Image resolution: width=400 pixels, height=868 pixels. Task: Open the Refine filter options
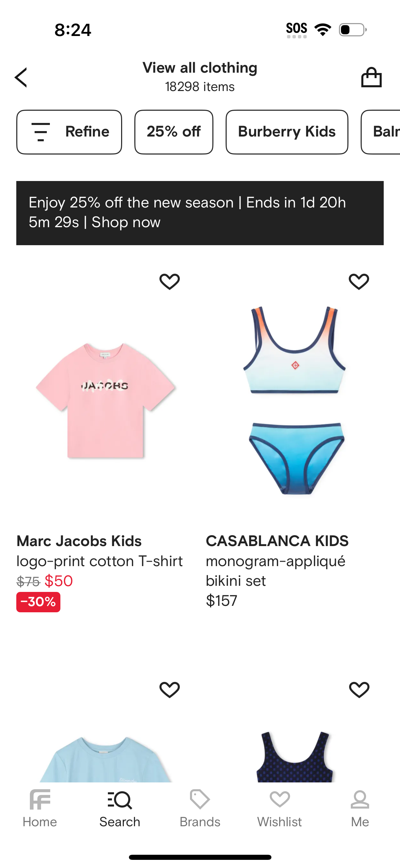pyautogui.click(x=69, y=132)
